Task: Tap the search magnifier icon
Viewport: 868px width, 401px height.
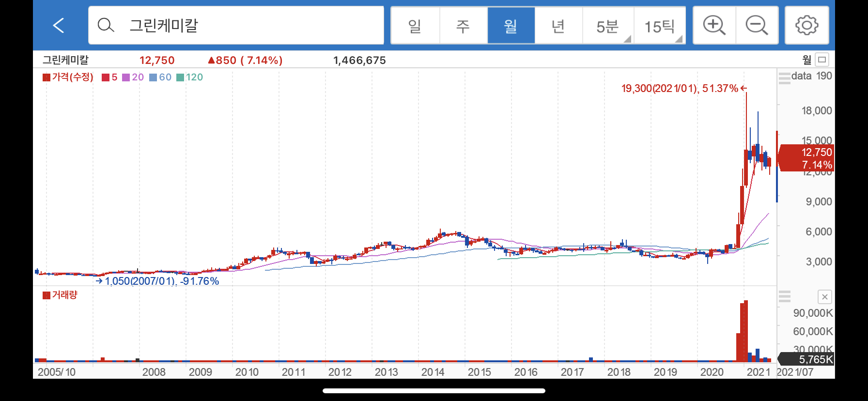Action: (x=106, y=25)
